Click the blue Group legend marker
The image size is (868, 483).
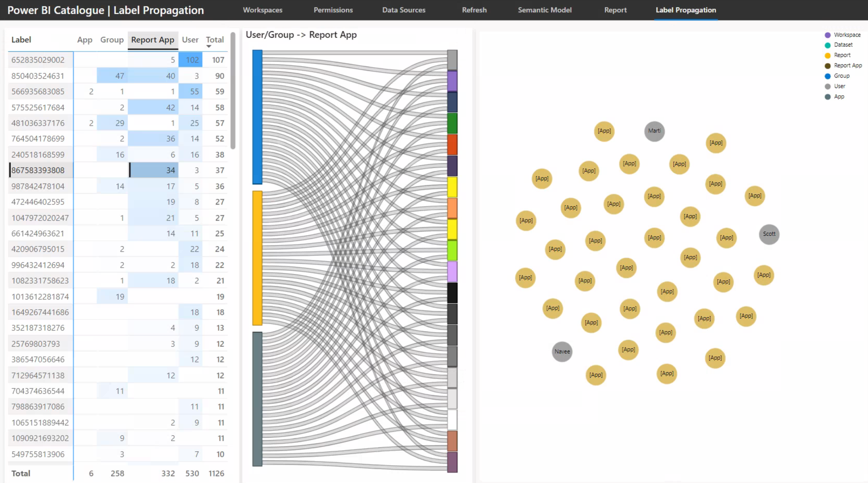tap(828, 76)
